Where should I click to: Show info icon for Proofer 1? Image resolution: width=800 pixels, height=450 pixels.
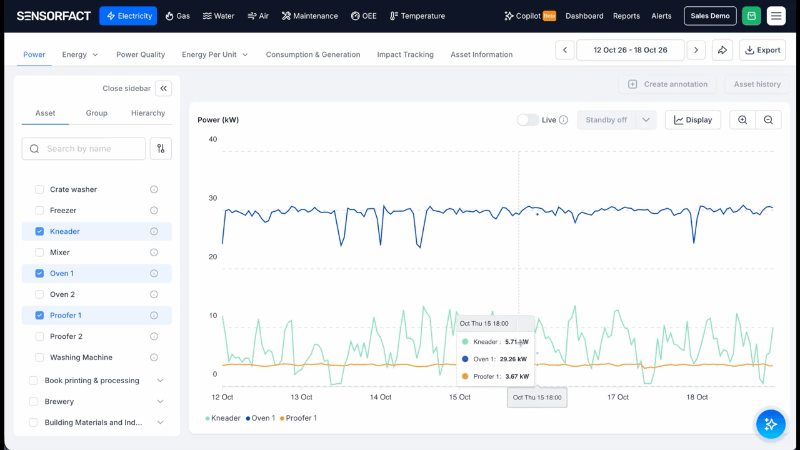154,315
